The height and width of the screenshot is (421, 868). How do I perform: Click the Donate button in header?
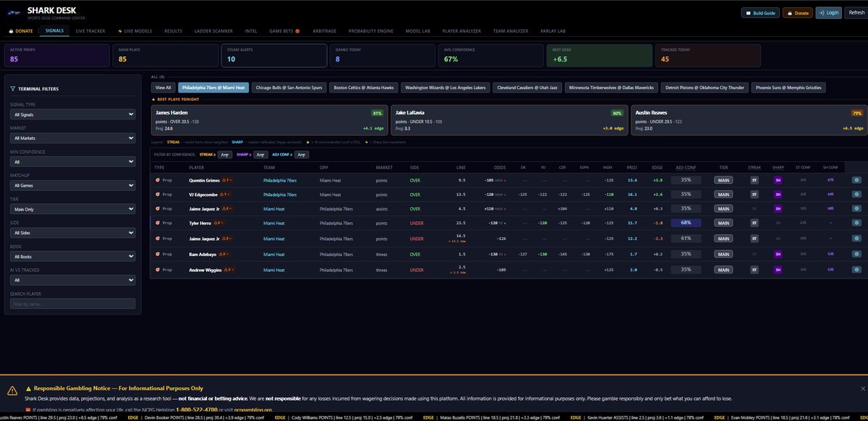click(798, 12)
